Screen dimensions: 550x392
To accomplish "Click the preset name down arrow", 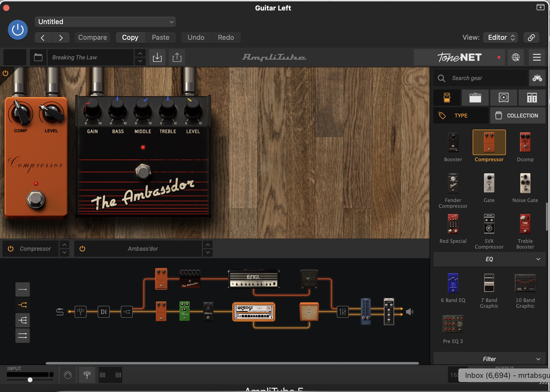I will pos(140,61).
